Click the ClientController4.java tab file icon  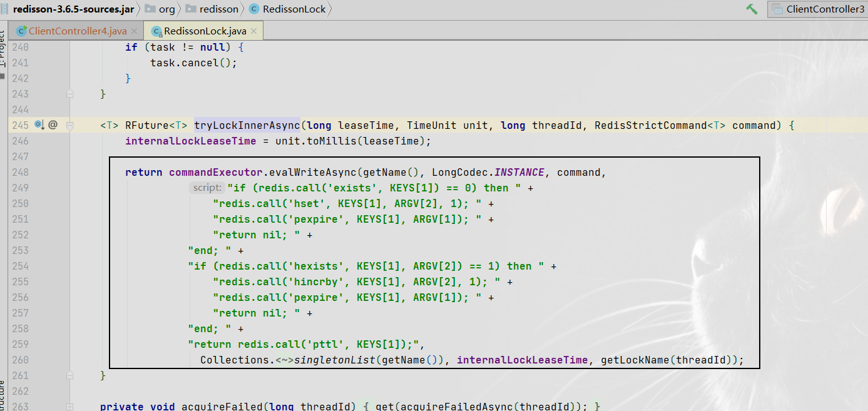21,31
